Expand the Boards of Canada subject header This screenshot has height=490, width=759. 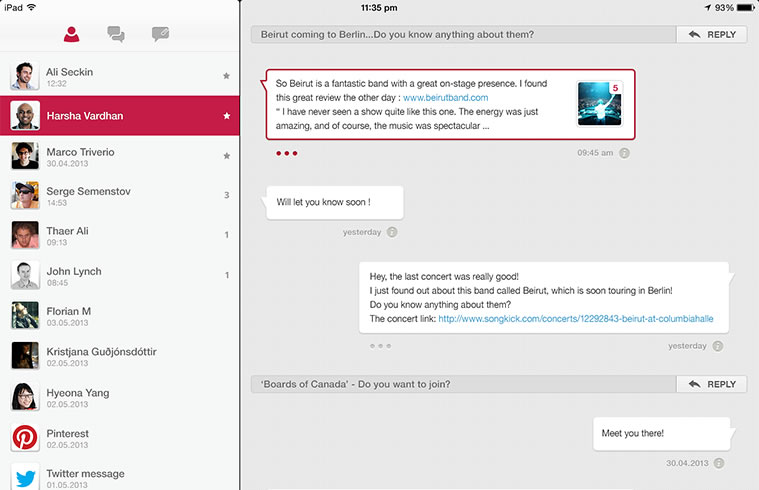(x=463, y=384)
